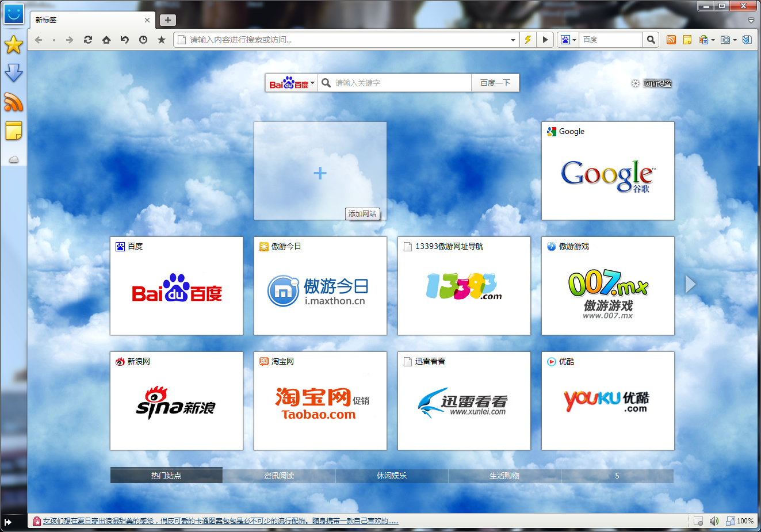The width and height of the screenshot is (761, 532).
Task: Open the yellow Notes sidebar panel
Action: click(13, 131)
